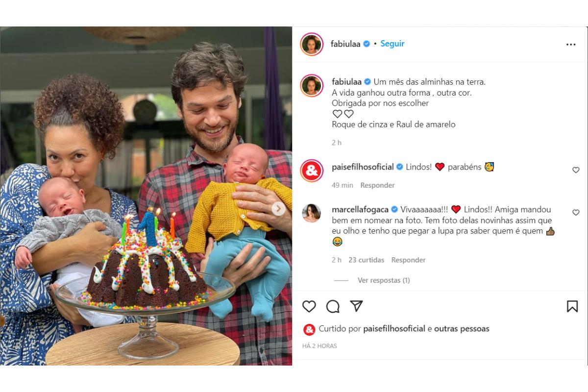Click the small liker avatar beside Curtido por
Screen dimensions: 588x392
[309, 329]
